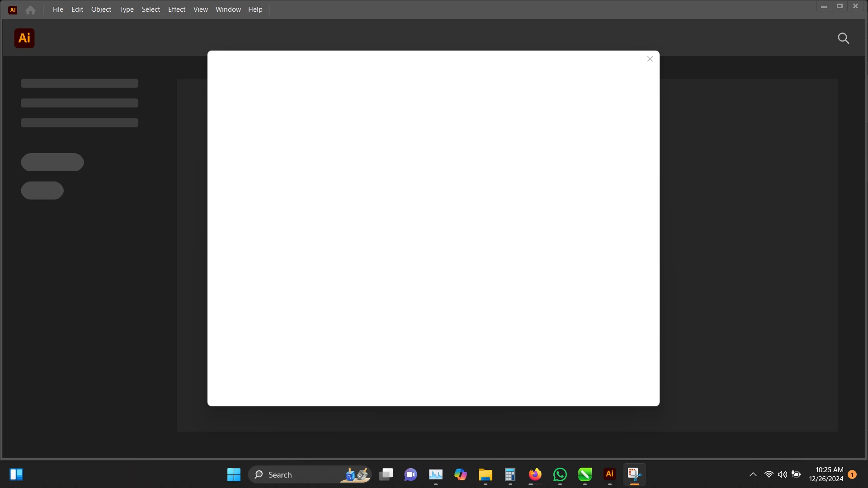Screen dimensions: 868x488
Task: Open Firefox from the taskbar
Action: click(x=535, y=474)
